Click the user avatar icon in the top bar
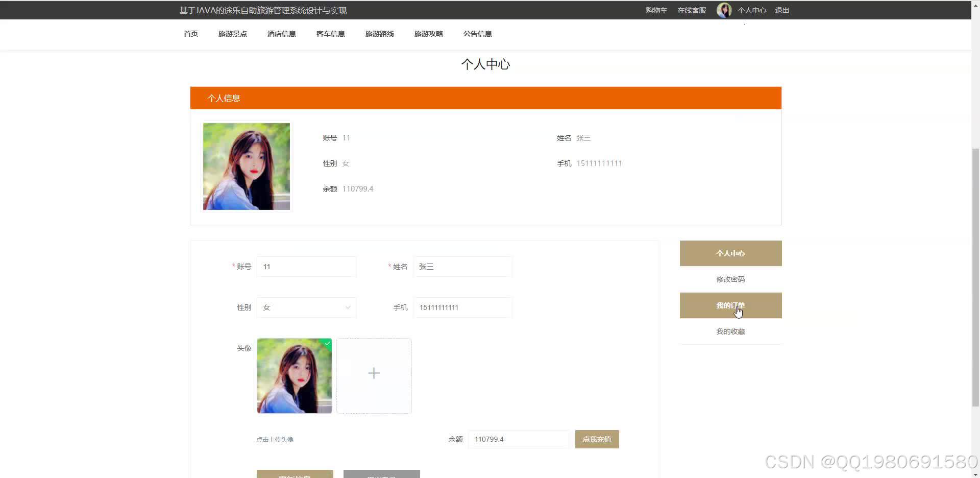The height and width of the screenshot is (478, 980). (724, 10)
